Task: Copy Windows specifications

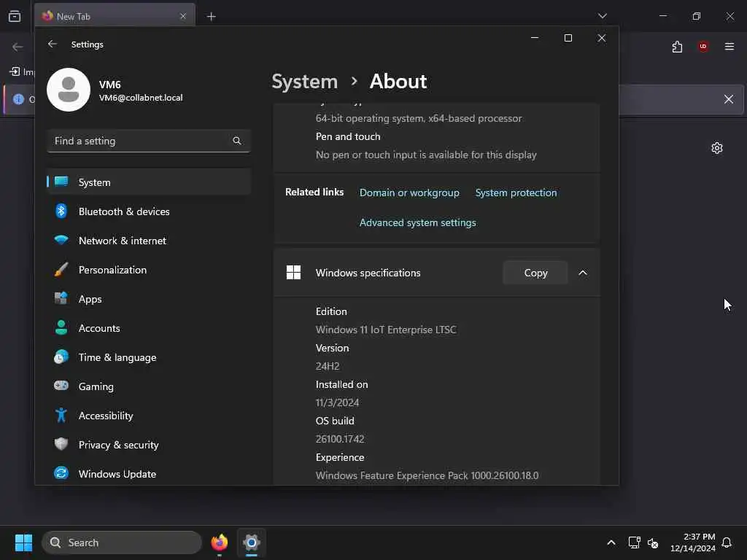Action: click(535, 273)
